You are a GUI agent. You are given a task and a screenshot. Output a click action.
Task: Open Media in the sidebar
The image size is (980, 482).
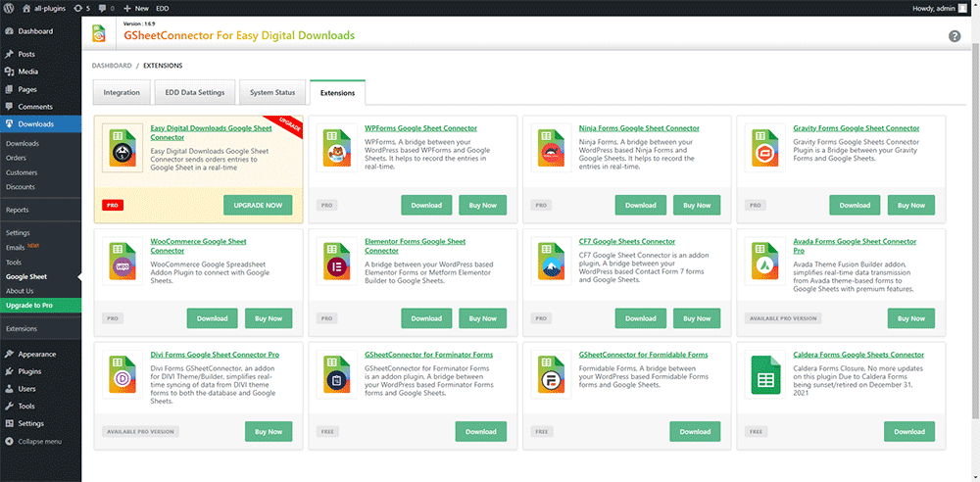[40, 72]
